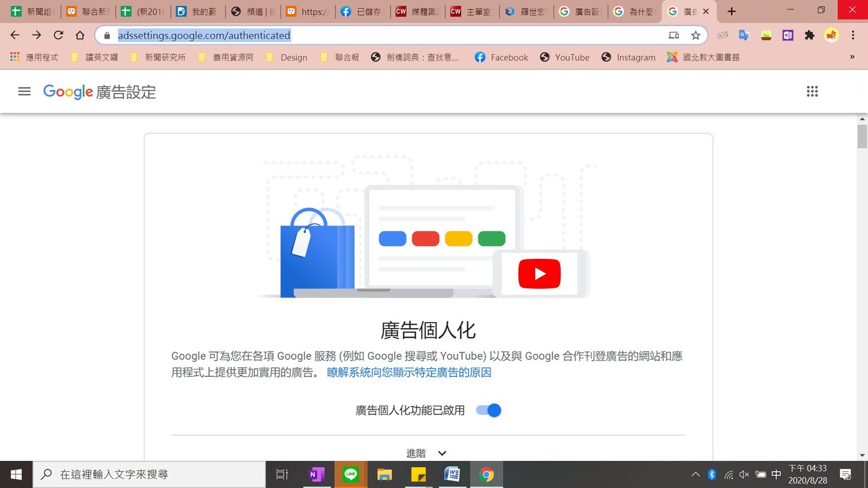Open the YouTube bookmark
This screenshot has height=488, width=868.
click(x=565, y=57)
